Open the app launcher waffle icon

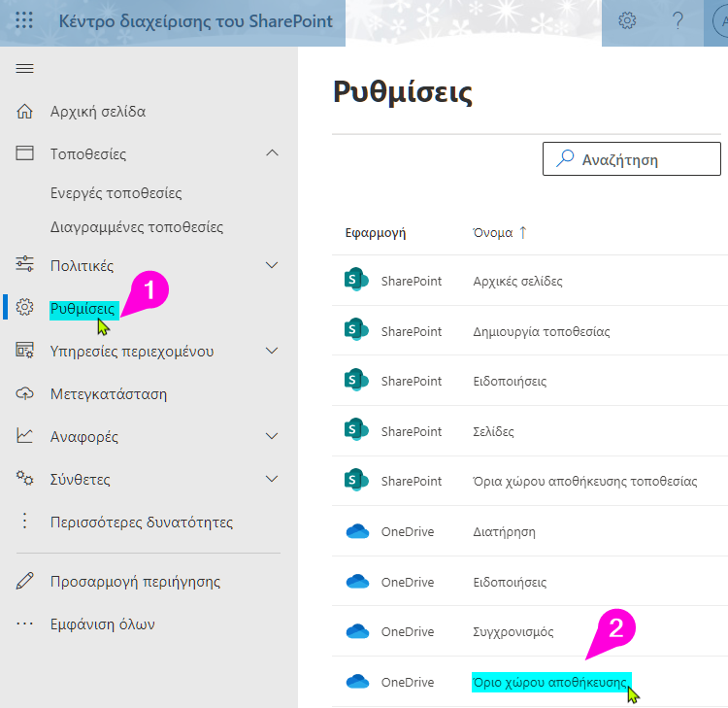(x=25, y=21)
